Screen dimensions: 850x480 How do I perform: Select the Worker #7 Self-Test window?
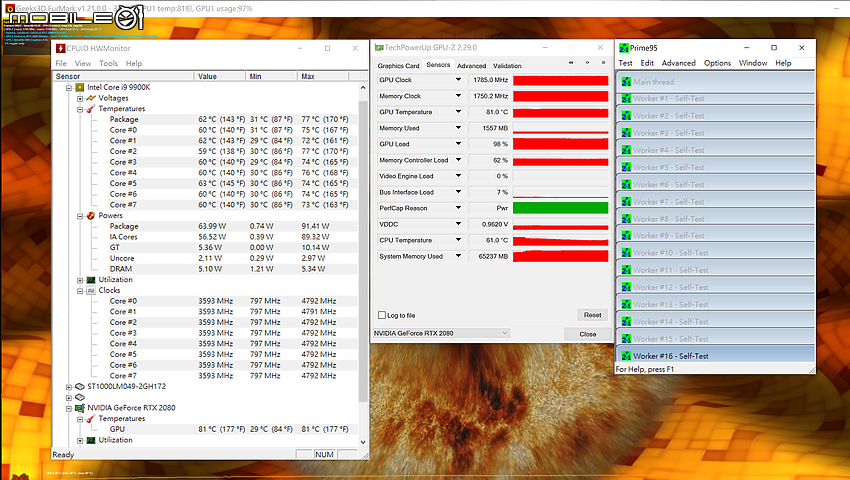coord(716,202)
